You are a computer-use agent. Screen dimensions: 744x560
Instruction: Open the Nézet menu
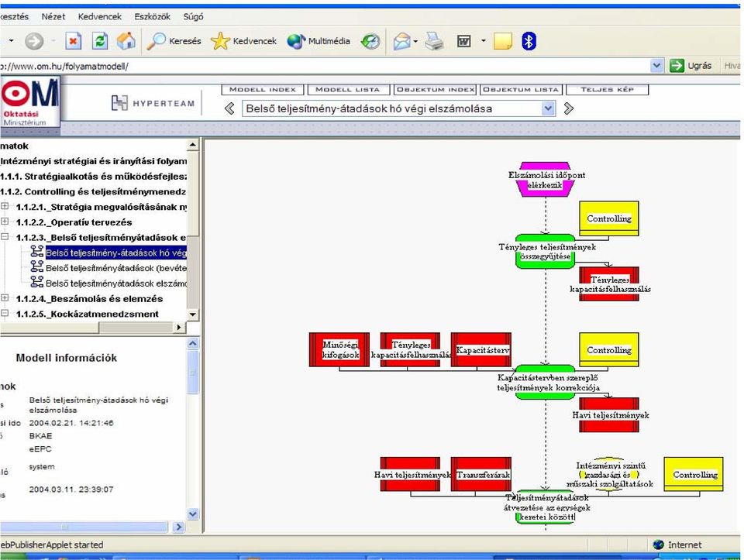click(x=53, y=16)
